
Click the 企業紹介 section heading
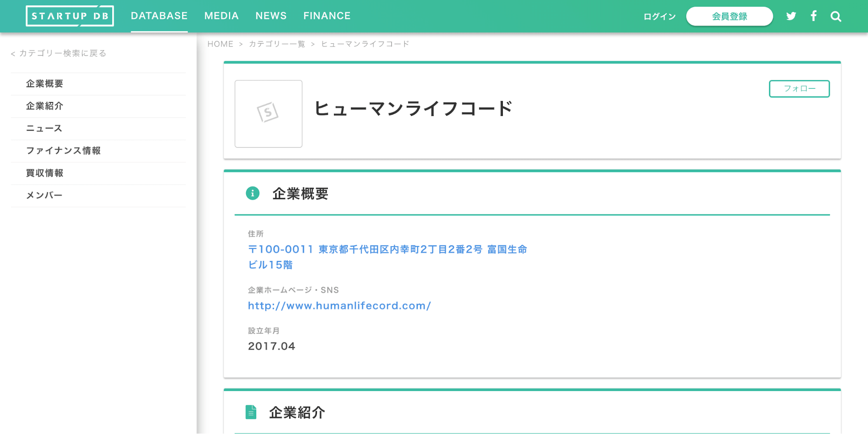[x=297, y=412]
